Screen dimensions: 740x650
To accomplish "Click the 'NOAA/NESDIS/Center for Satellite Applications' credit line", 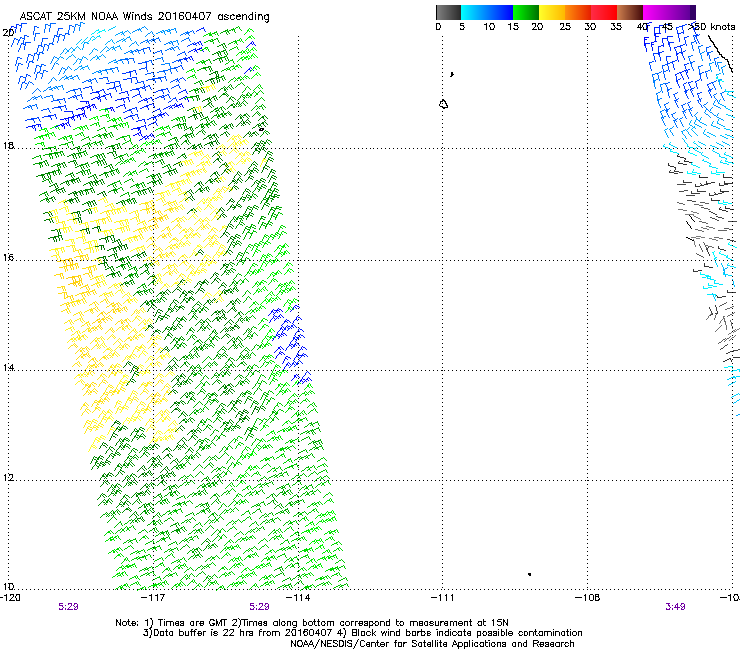I will click(432, 644).
